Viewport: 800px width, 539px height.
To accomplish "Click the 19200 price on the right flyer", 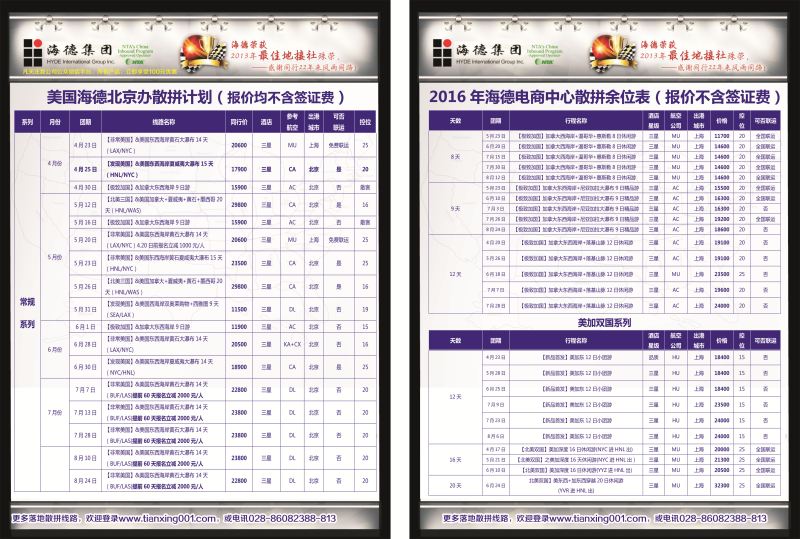I will [x=721, y=219].
